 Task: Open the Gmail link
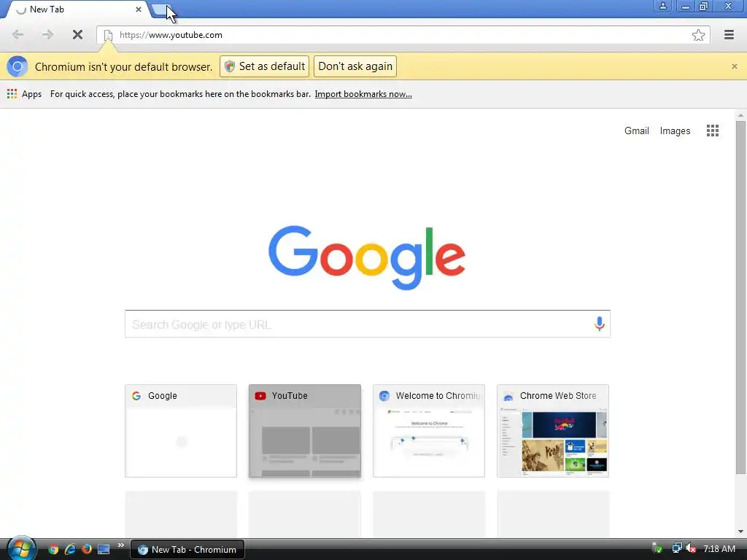(x=636, y=131)
